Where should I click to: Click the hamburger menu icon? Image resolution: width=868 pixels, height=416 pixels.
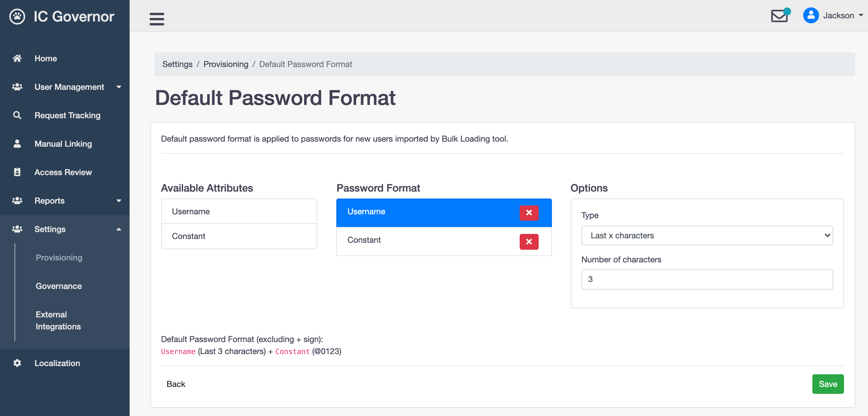pos(157,19)
